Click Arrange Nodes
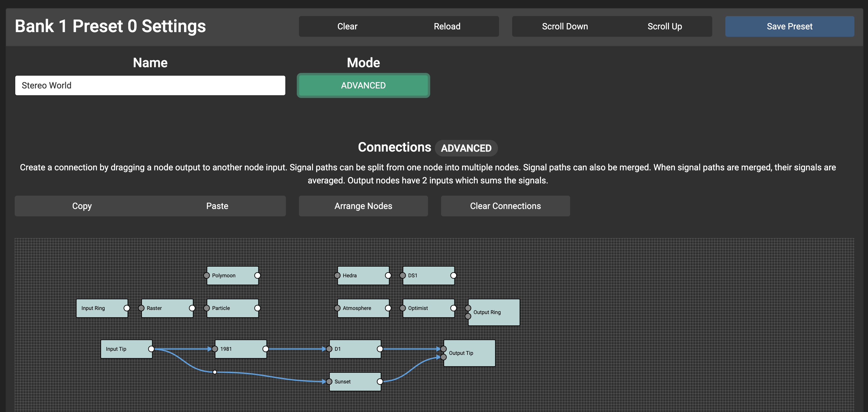Image resolution: width=868 pixels, height=412 pixels. [x=363, y=206]
